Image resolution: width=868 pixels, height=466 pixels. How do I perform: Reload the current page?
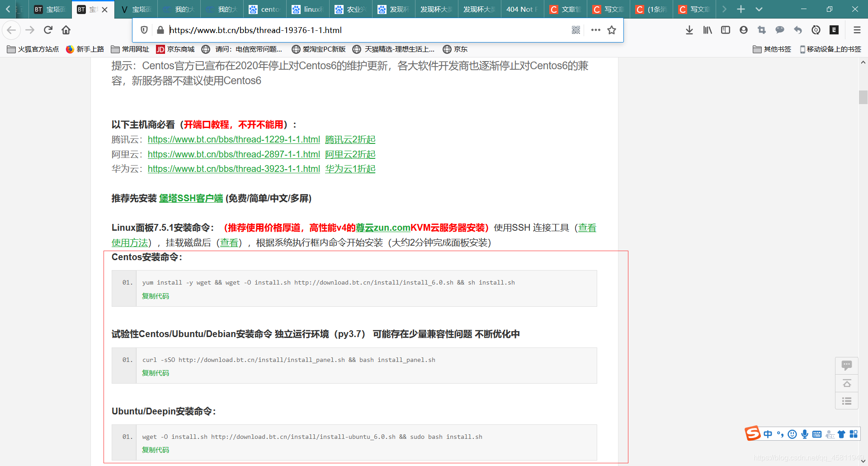[48, 30]
